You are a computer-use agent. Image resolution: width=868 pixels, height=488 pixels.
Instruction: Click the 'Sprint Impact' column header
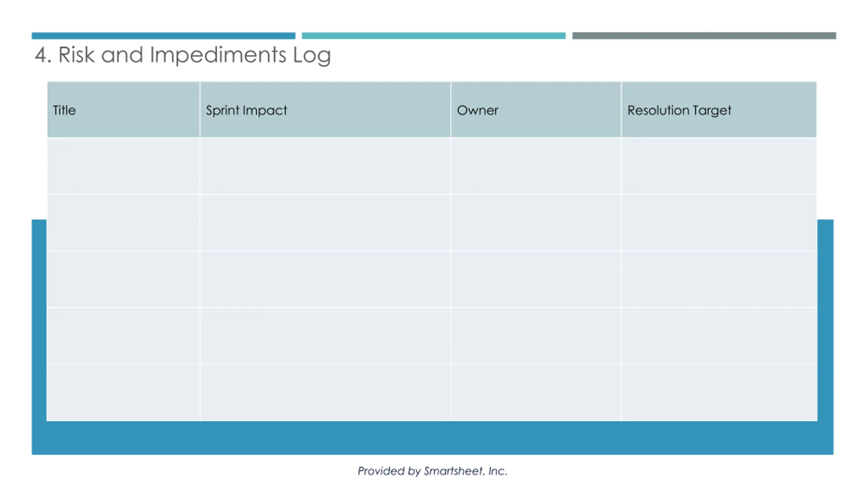pyautogui.click(x=325, y=110)
